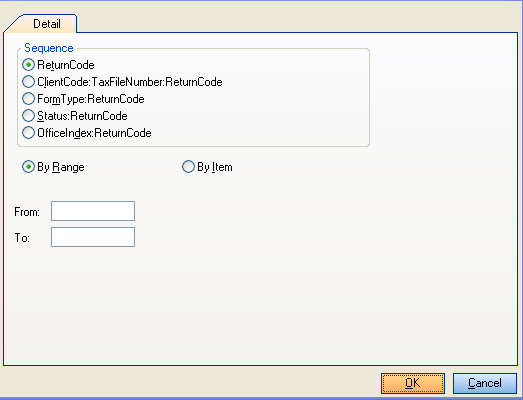The width and height of the screenshot is (523, 400).
Task: Click the By Item label text
Action: [215, 167]
